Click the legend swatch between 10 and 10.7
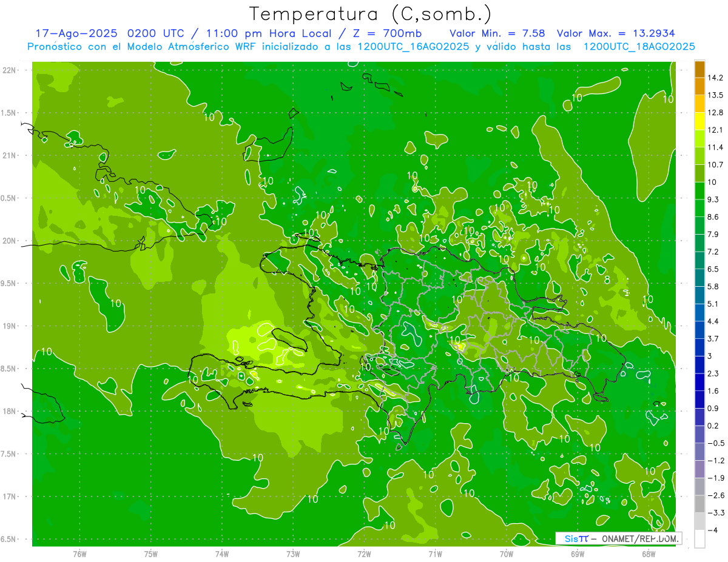This screenshot has width=728, height=562. point(699,173)
